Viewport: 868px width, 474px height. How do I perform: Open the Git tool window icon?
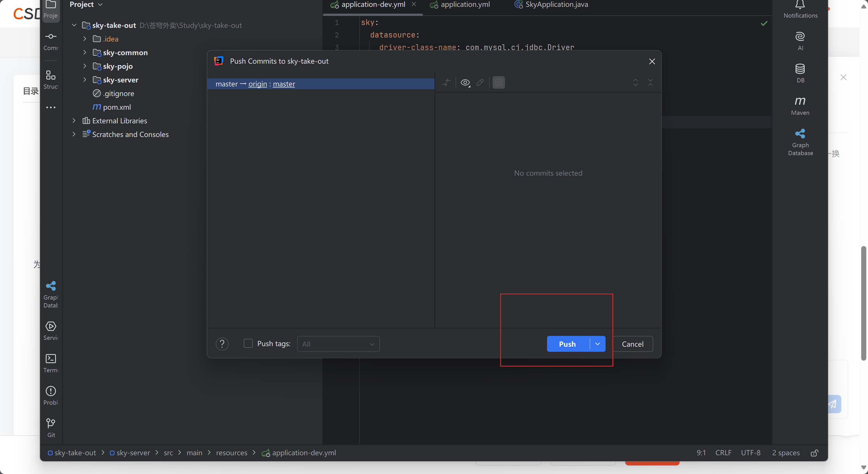tap(51, 427)
